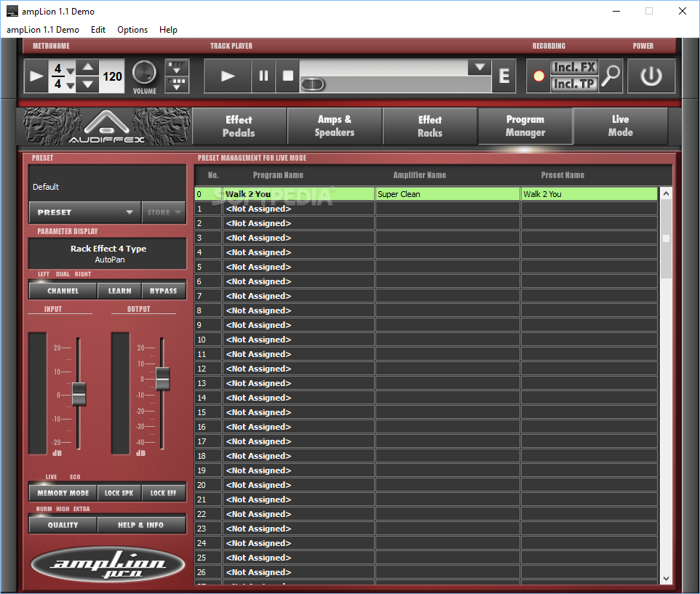Switch to Effect Pedals tab

tap(239, 127)
